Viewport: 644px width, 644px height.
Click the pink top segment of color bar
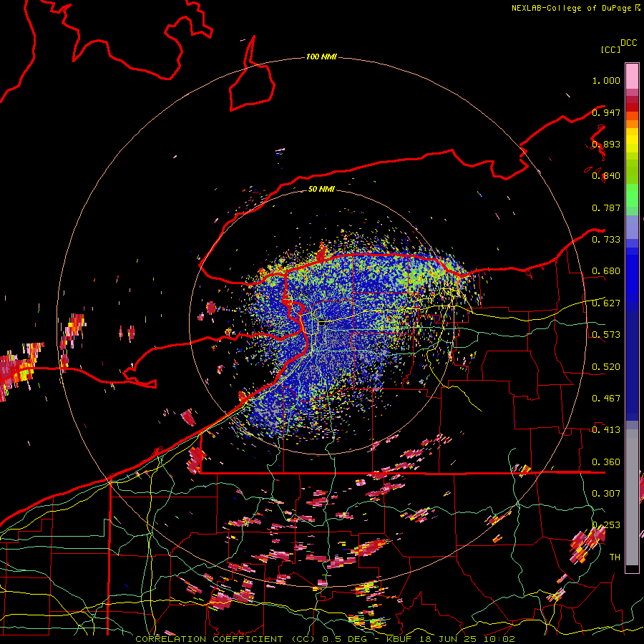click(x=632, y=76)
